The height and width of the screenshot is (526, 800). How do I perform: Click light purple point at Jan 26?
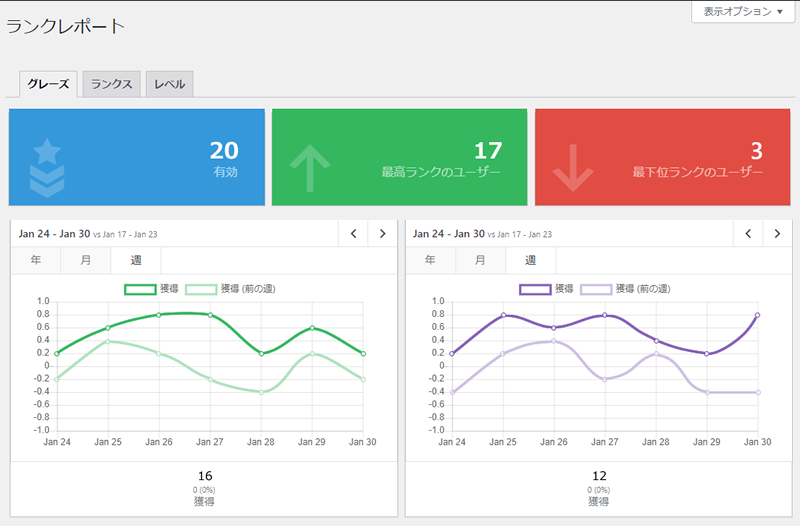554,341
